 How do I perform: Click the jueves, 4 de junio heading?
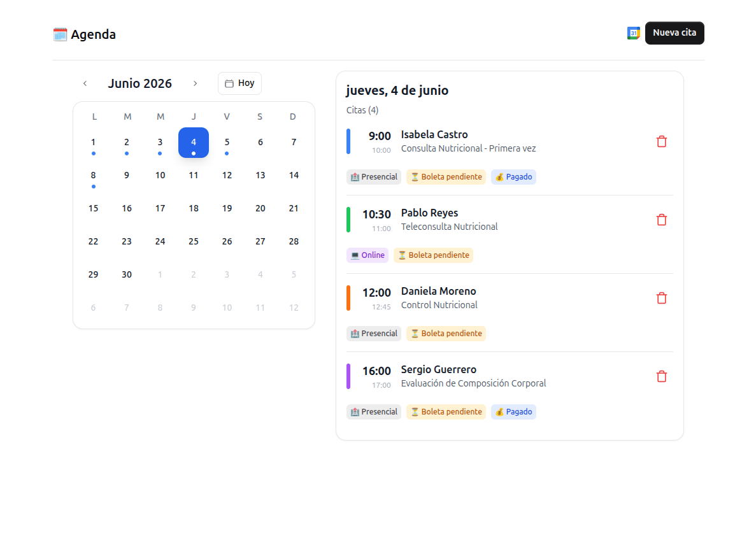(397, 90)
